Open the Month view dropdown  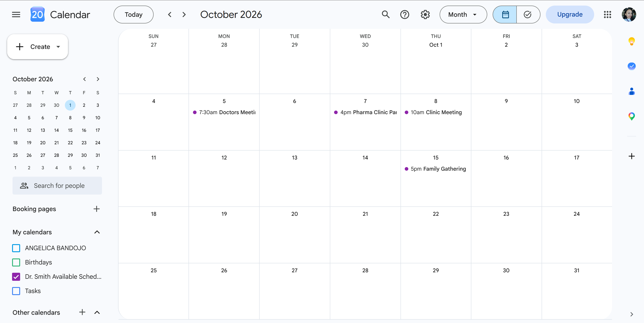(463, 15)
